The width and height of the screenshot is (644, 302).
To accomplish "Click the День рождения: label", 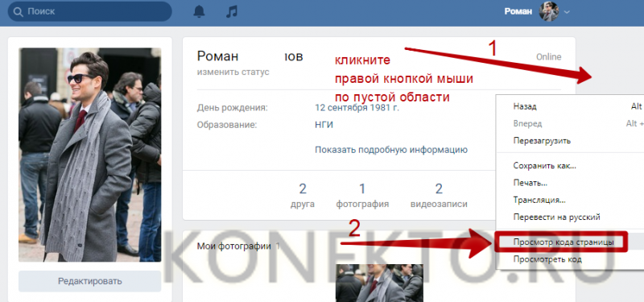I will coord(232,109).
